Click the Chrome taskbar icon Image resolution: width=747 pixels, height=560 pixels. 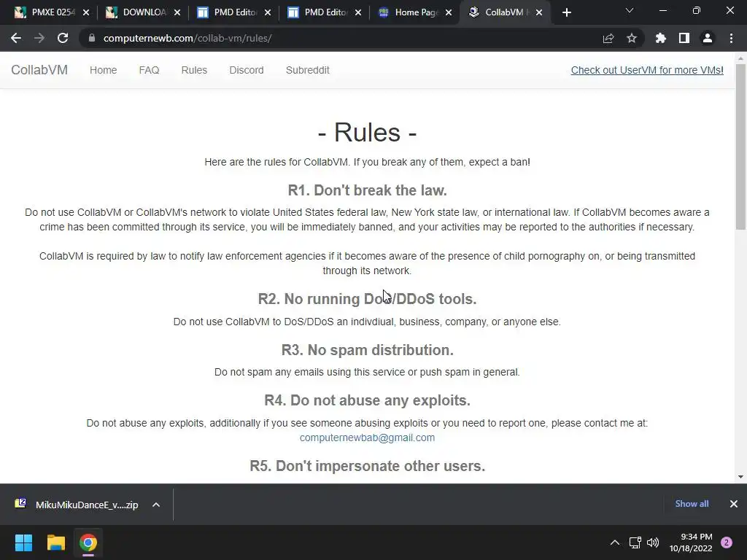pyautogui.click(x=88, y=542)
